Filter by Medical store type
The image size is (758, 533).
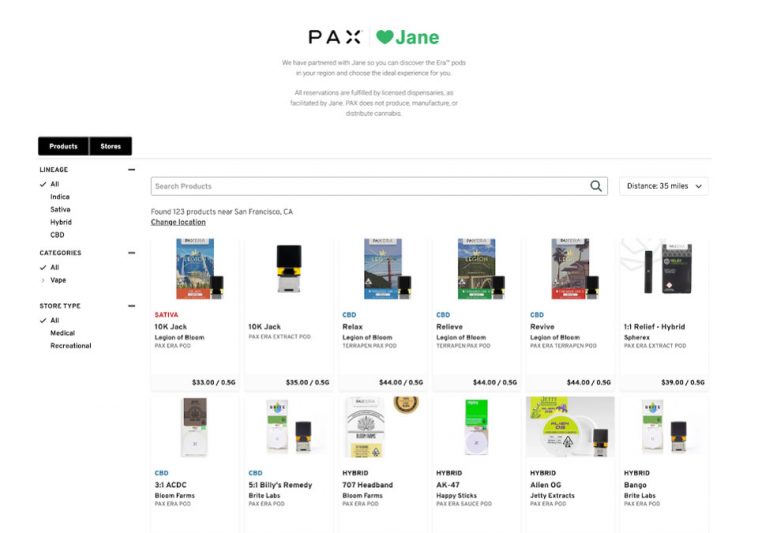(63, 333)
